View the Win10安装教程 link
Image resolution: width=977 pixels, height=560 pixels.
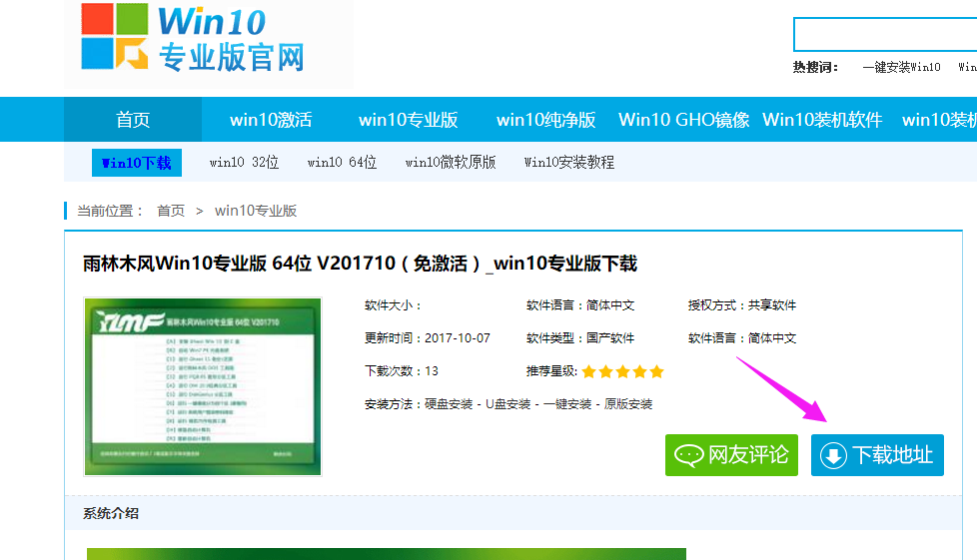pos(569,163)
